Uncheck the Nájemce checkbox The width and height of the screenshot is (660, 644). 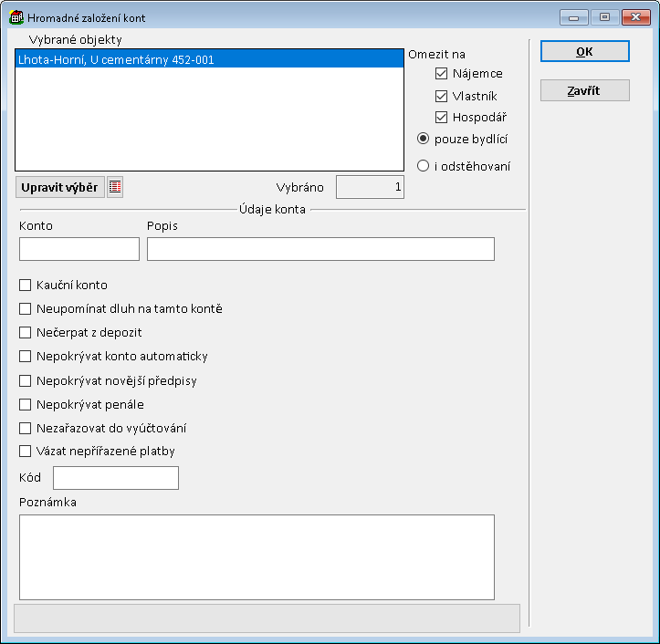442,74
